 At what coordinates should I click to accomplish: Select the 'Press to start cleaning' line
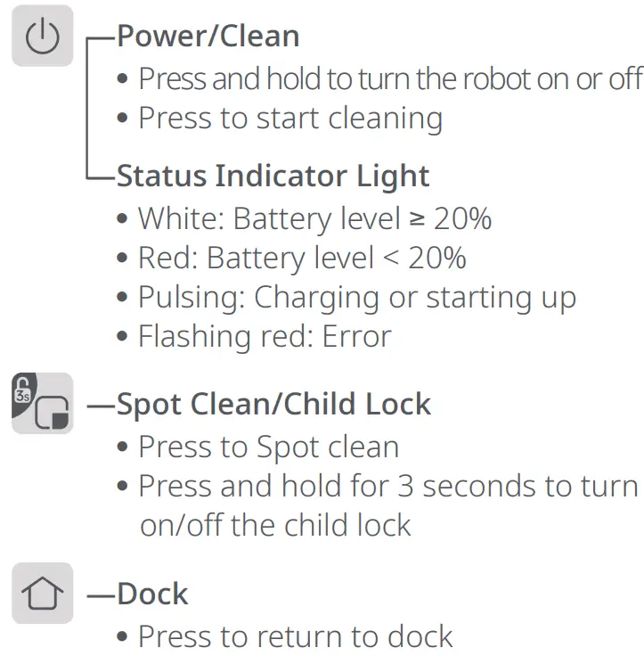pos(289,119)
